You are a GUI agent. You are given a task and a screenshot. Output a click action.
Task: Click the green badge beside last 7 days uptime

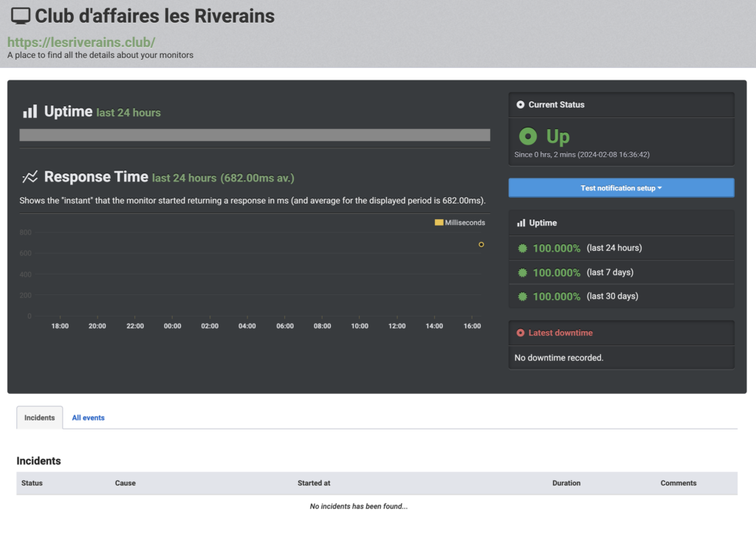coord(523,272)
